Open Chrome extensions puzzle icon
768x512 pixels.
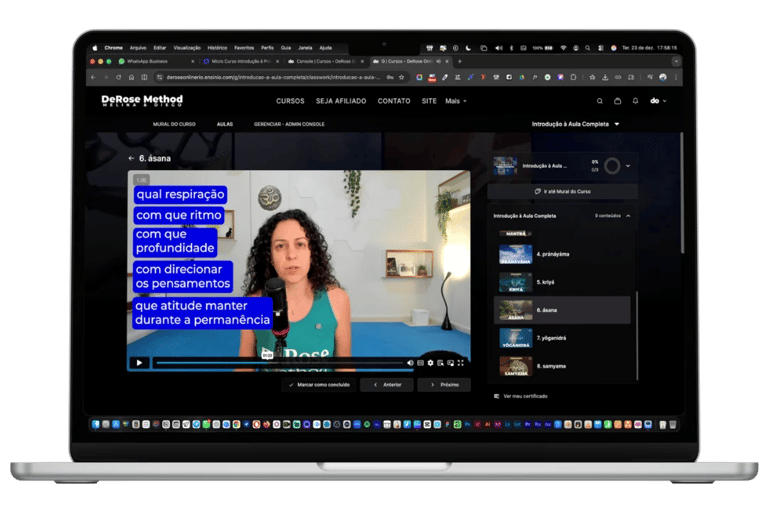pos(573,77)
